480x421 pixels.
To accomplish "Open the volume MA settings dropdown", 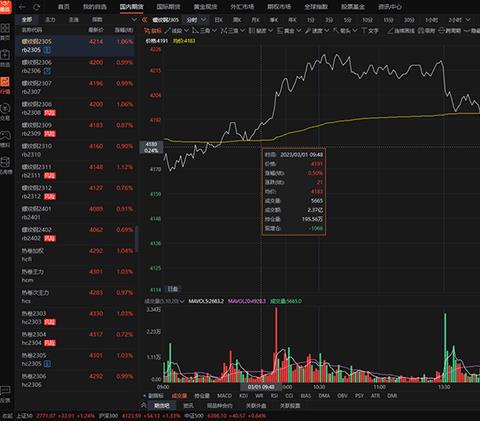I will coord(182,301).
